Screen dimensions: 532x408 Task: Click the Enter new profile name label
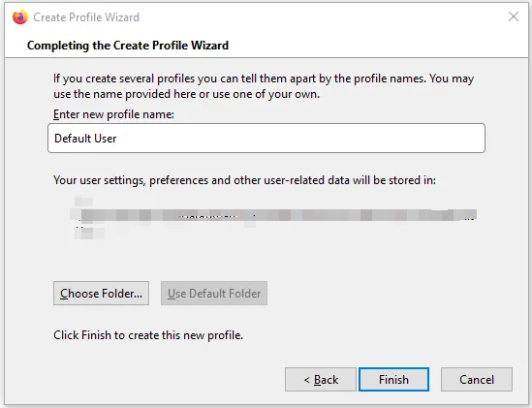click(x=113, y=114)
